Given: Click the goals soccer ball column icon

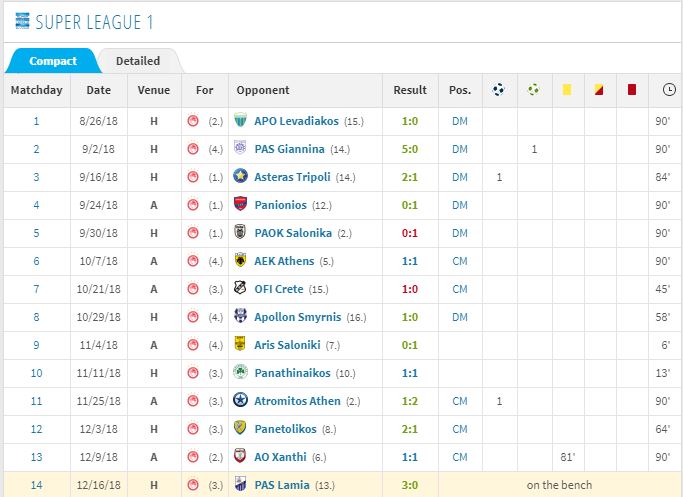Looking at the screenshot, I should (x=499, y=90).
